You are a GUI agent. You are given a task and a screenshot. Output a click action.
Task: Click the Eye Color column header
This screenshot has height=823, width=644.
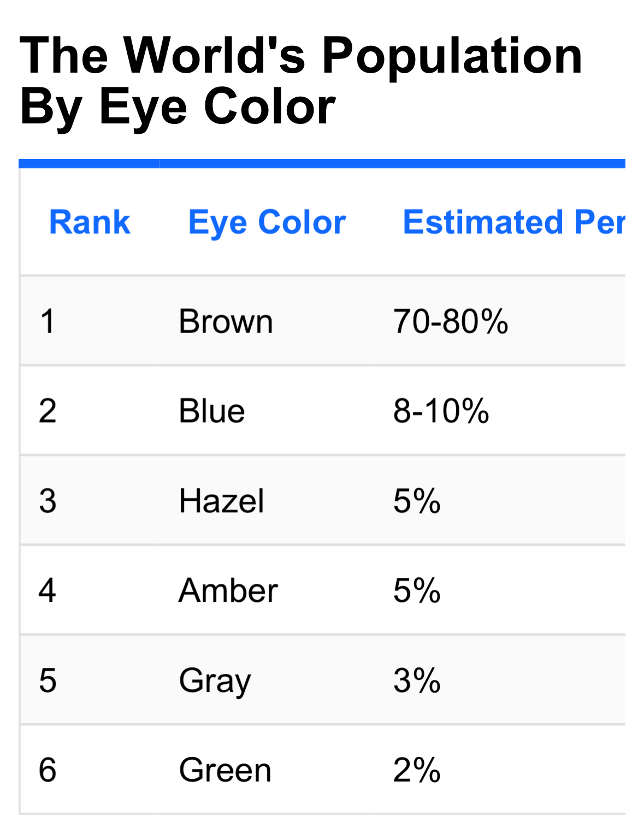coord(267,222)
